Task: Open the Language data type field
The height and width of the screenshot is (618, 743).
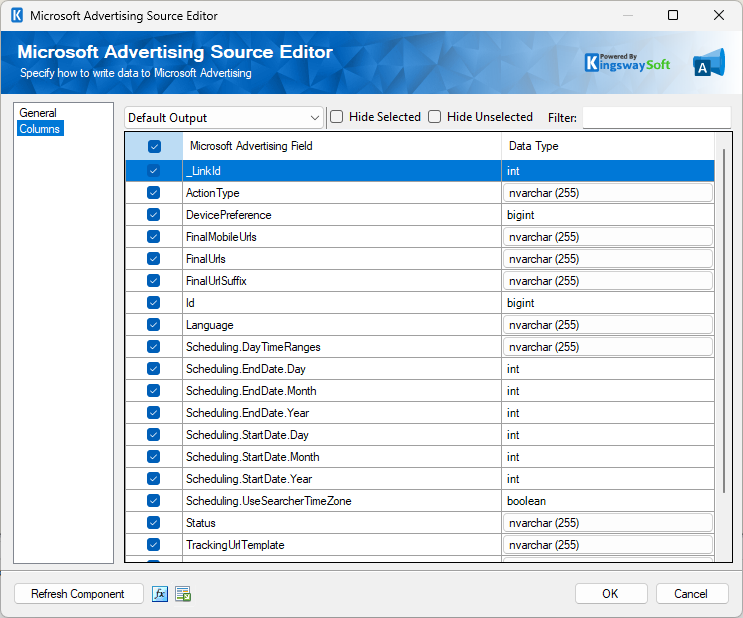Action: click(x=608, y=325)
